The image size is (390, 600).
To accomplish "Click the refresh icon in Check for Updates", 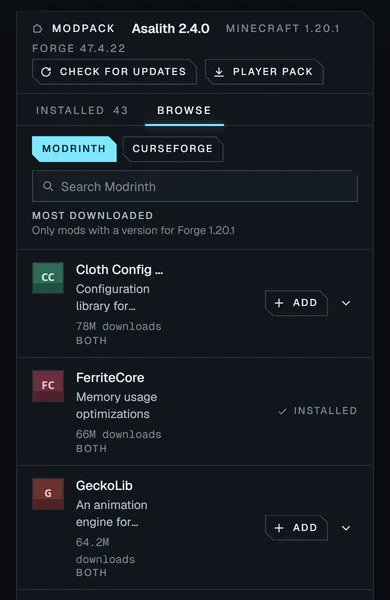I will point(46,72).
